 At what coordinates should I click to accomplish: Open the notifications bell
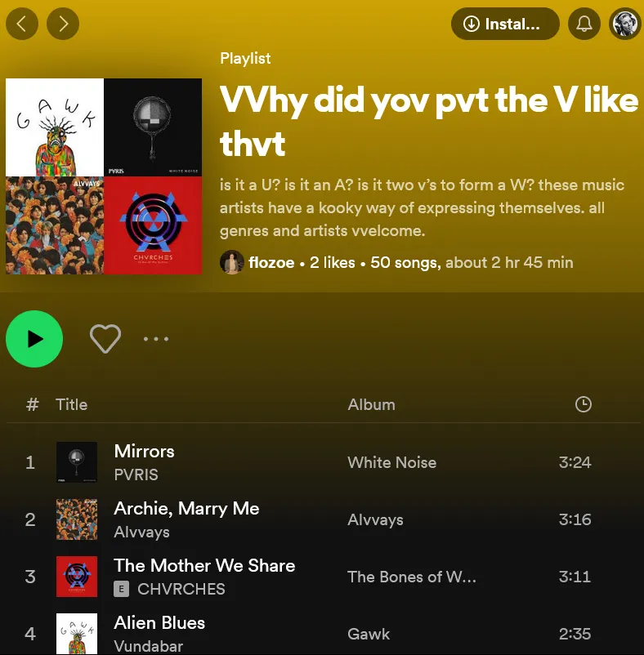[x=584, y=24]
